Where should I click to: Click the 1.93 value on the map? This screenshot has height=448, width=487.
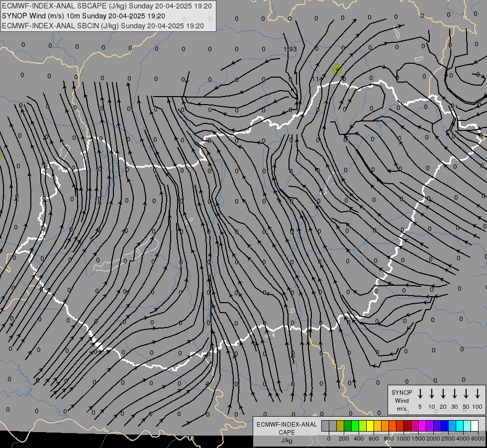tap(290, 49)
